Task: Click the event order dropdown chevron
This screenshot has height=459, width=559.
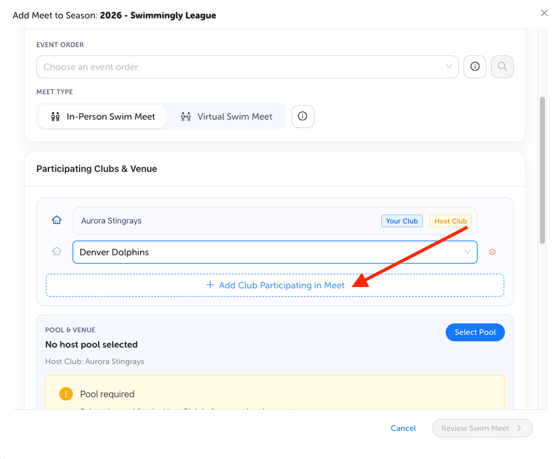Action: point(449,66)
